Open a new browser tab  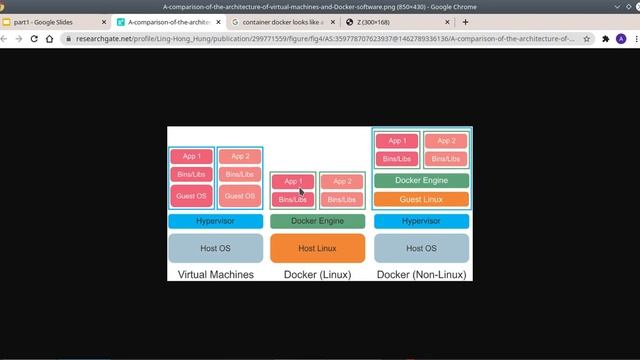(x=465, y=22)
